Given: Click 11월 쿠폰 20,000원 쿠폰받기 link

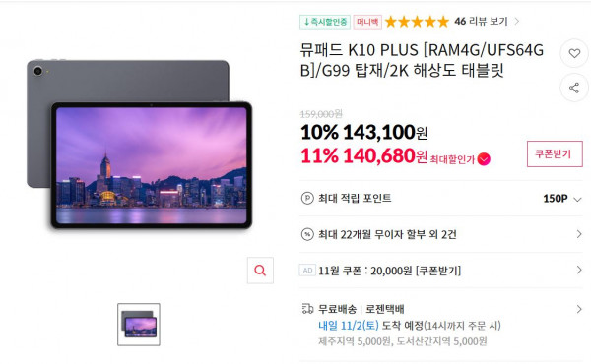Looking at the screenshot, I should pos(389,271).
